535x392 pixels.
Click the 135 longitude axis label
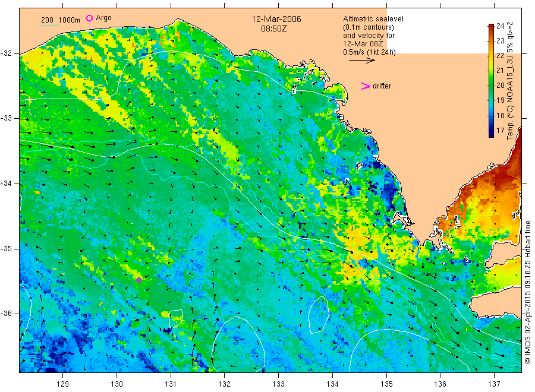[386, 384]
